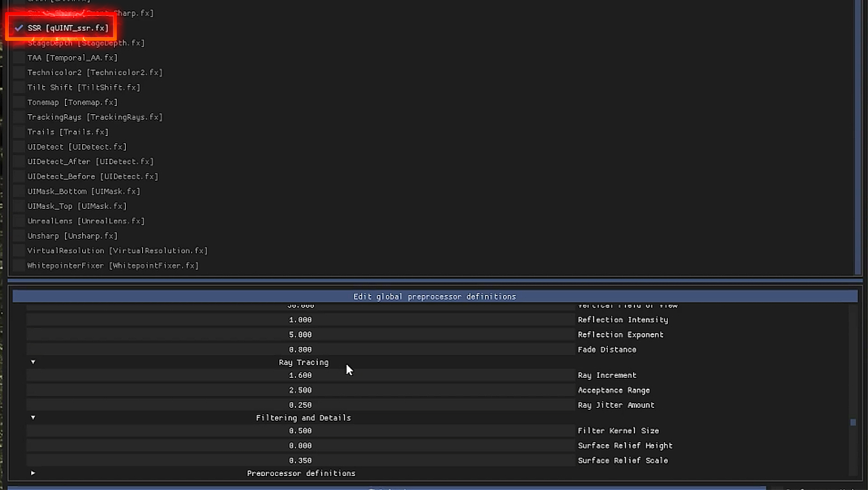Activate the UIMask_Bottom effect checkbox
The width and height of the screenshot is (868, 490).
coord(19,191)
